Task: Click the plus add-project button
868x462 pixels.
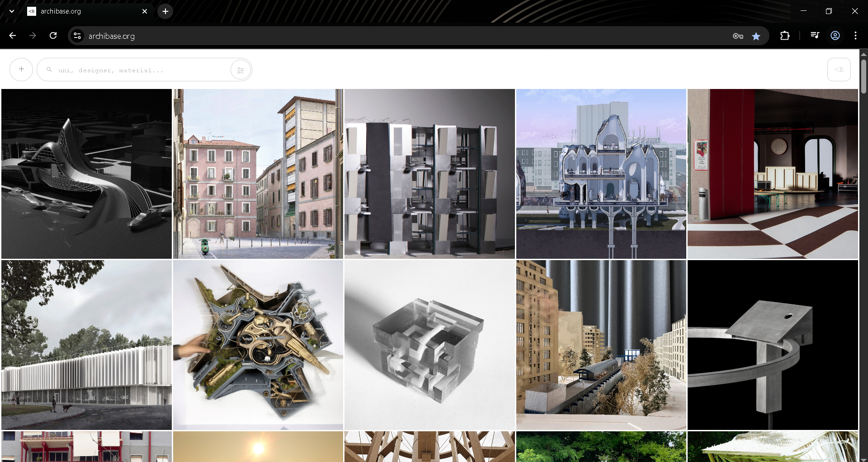Action: (x=21, y=70)
